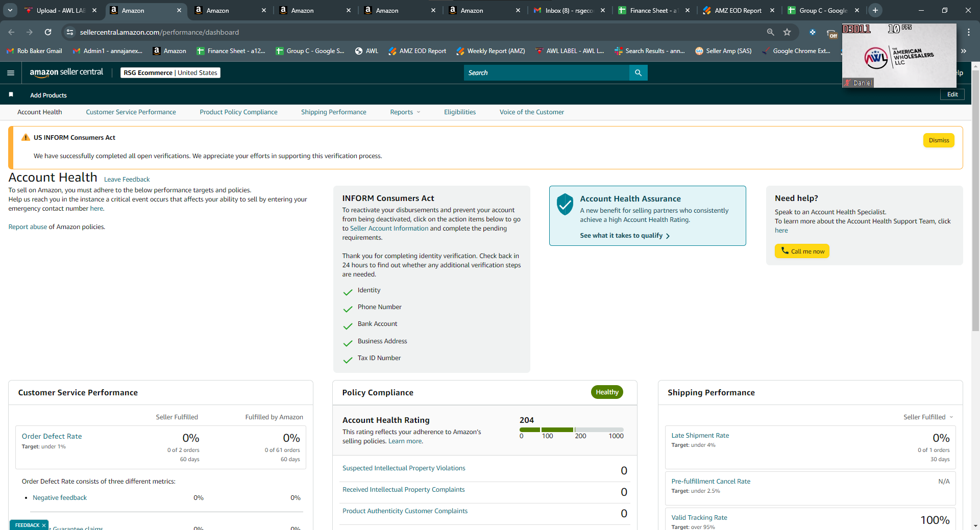Open the Google Chrome Ext bookmark
This screenshot has height=530, width=980.
tap(796, 51)
